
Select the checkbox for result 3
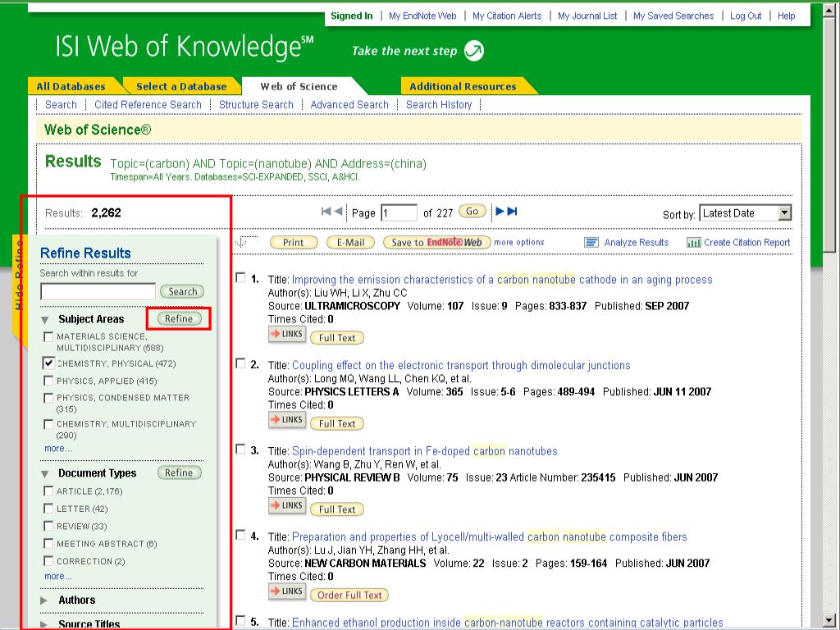click(241, 449)
